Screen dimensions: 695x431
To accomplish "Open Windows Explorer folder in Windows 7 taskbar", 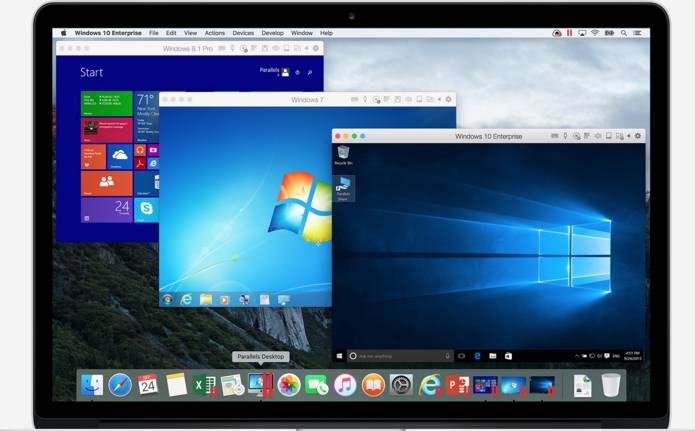I will [206, 300].
